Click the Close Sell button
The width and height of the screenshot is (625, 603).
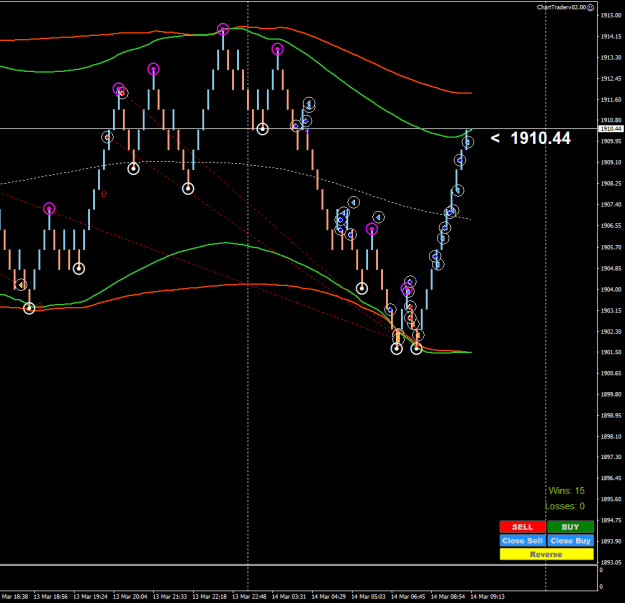(522, 540)
